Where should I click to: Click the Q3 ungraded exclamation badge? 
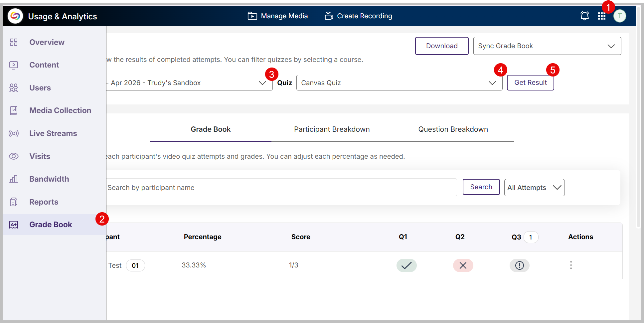[520, 265]
